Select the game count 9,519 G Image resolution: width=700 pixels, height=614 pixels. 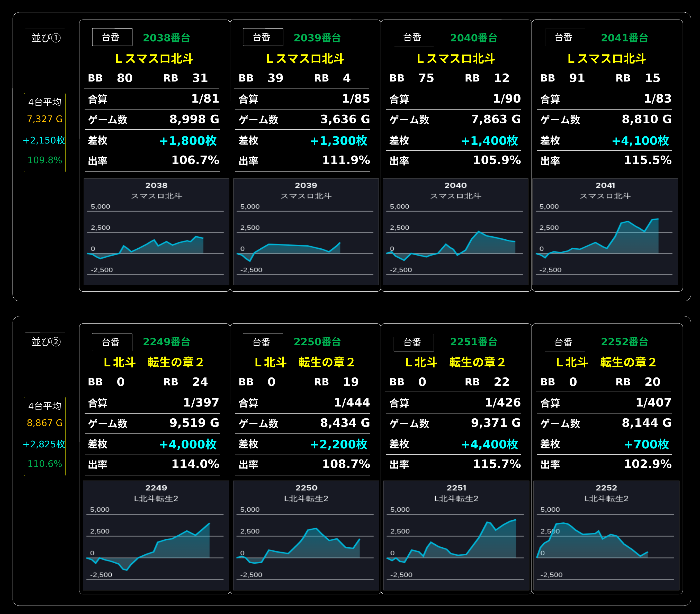click(x=194, y=423)
